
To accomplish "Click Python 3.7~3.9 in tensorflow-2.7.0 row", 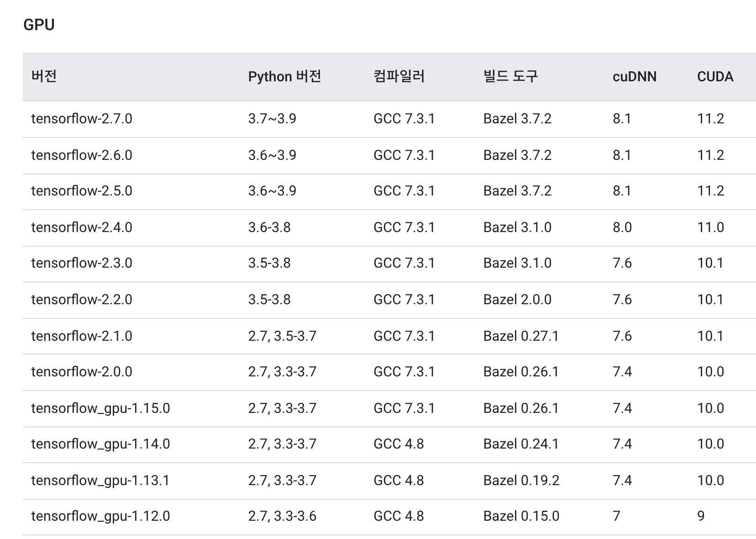I will 272,119.
